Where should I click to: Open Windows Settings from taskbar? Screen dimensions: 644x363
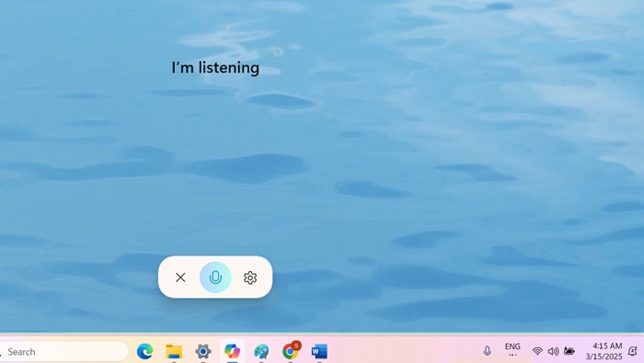pyautogui.click(x=203, y=352)
